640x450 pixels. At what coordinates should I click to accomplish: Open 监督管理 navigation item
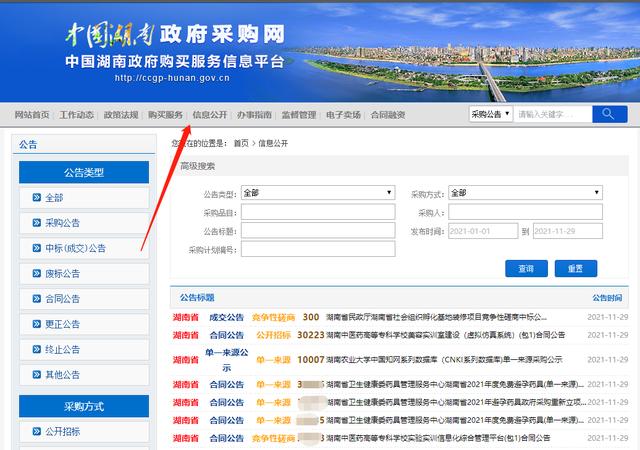pyautogui.click(x=299, y=115)
